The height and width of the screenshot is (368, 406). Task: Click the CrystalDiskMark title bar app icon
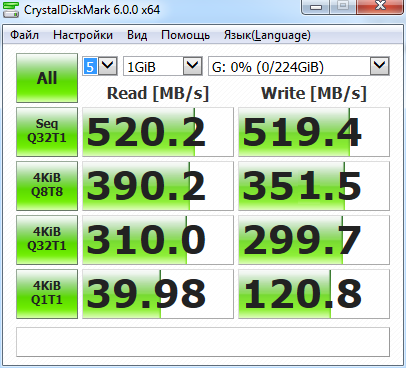click(11, 9)
